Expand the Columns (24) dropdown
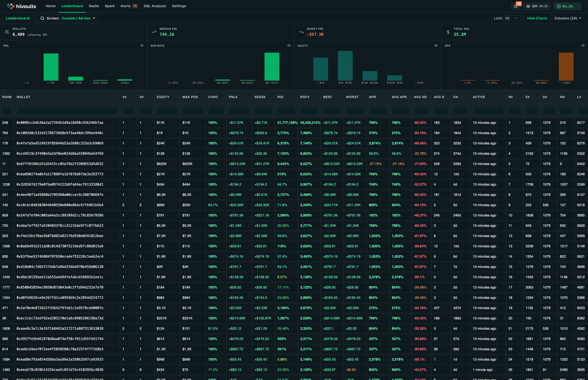 pyautogui.click(x=568, y=18)
